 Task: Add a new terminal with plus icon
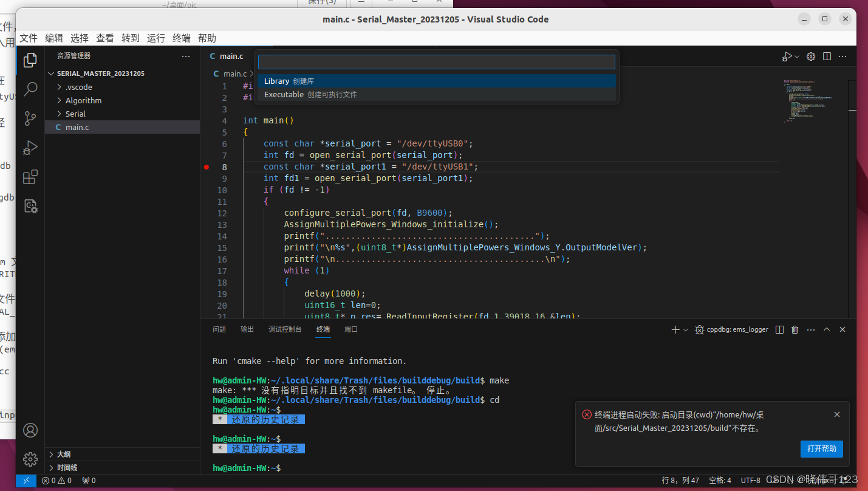click(675, 329)
